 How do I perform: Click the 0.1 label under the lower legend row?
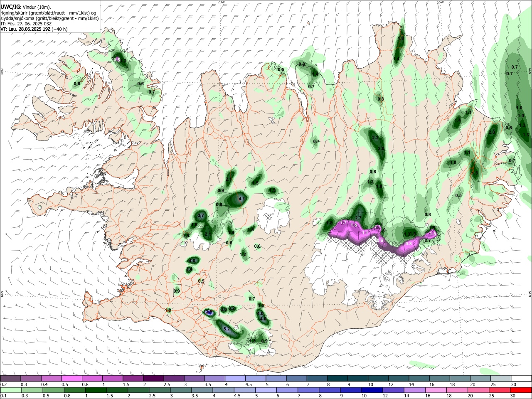tap(3, 396)
